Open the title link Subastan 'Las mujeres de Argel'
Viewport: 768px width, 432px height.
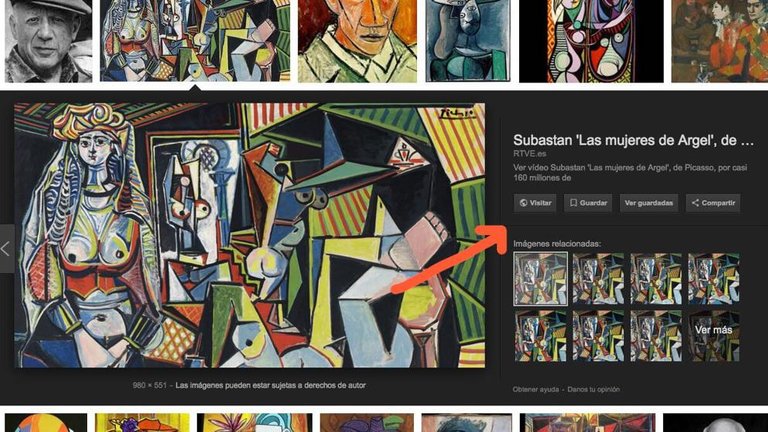633,140
